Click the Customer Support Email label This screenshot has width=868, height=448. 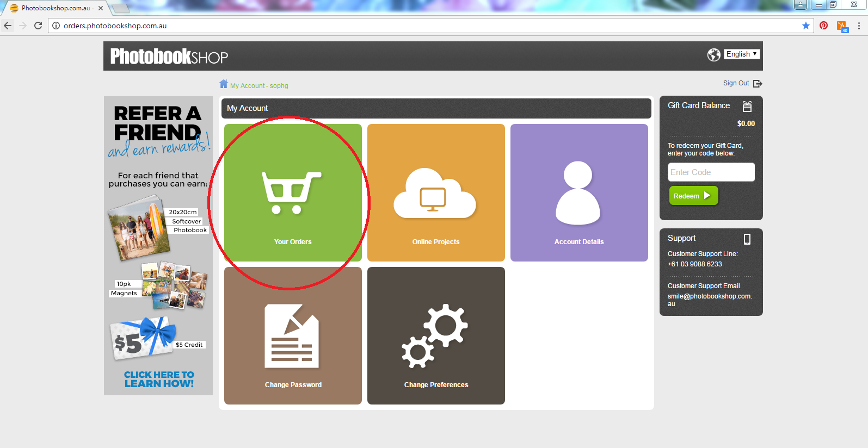(x=704, y=286)
